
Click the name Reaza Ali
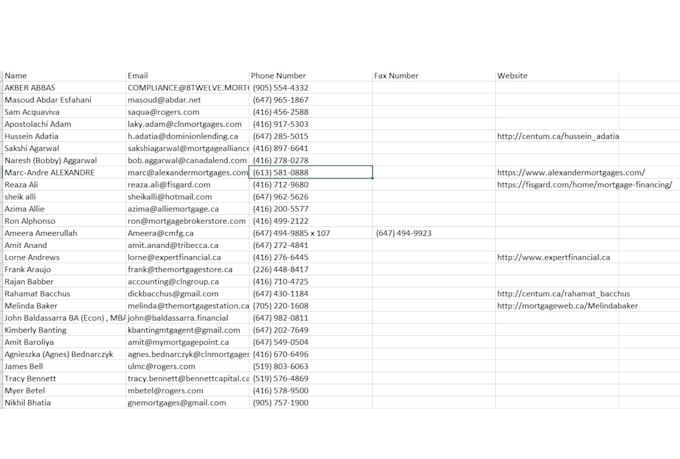21,185
